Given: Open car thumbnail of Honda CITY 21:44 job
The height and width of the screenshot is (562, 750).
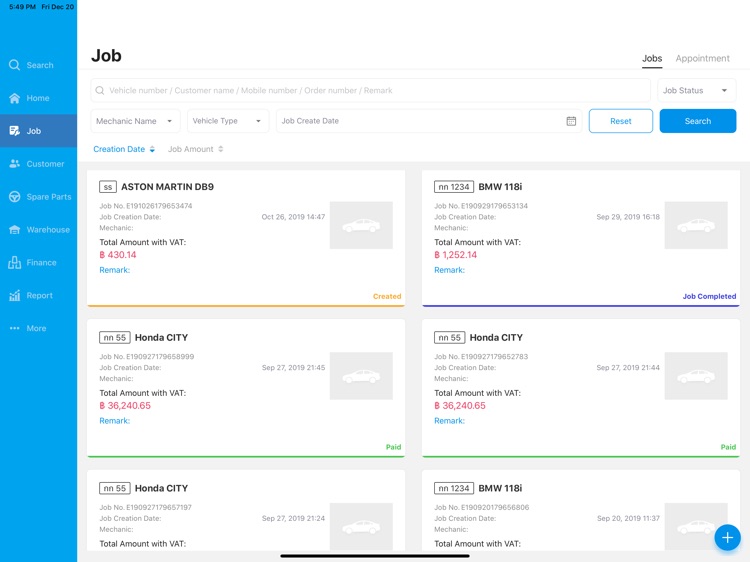Looking at the screenshot, I should pyautogui.click(x=696, y=376).
